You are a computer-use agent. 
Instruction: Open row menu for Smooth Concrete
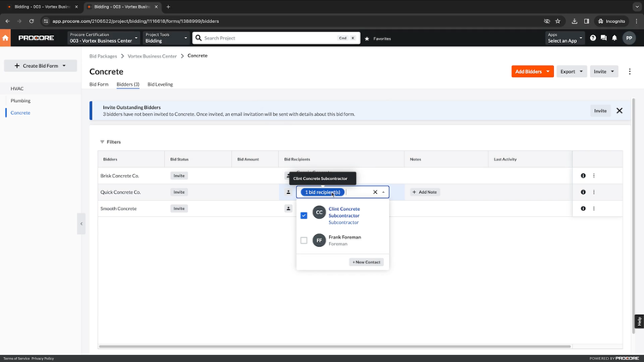click(x=594, y=208)
